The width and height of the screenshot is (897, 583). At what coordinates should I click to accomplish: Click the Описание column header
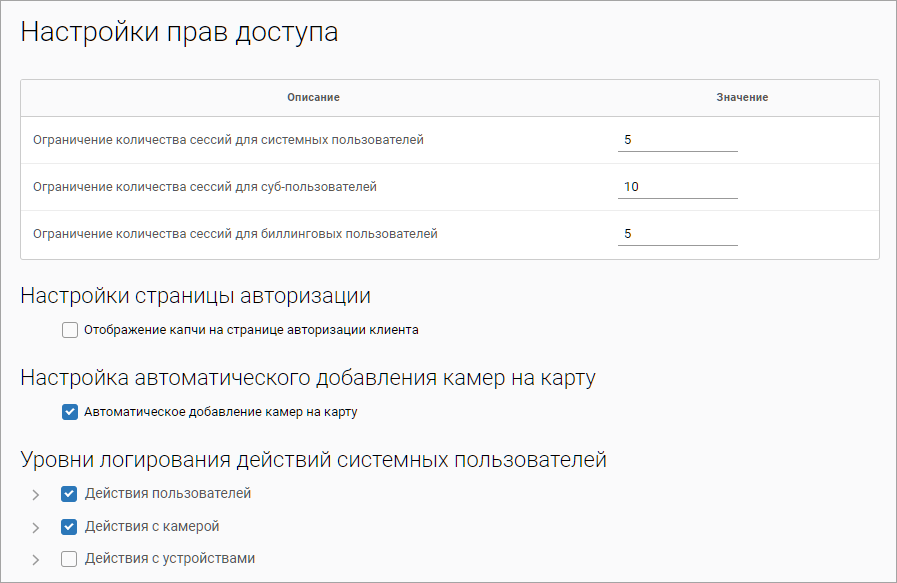313,97
